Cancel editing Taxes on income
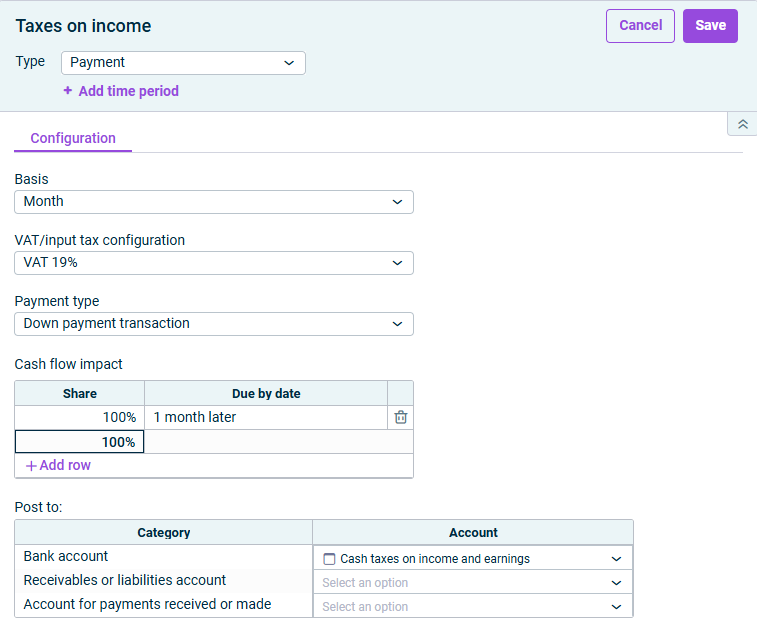The image size is (757, 637). coord(640,26)
